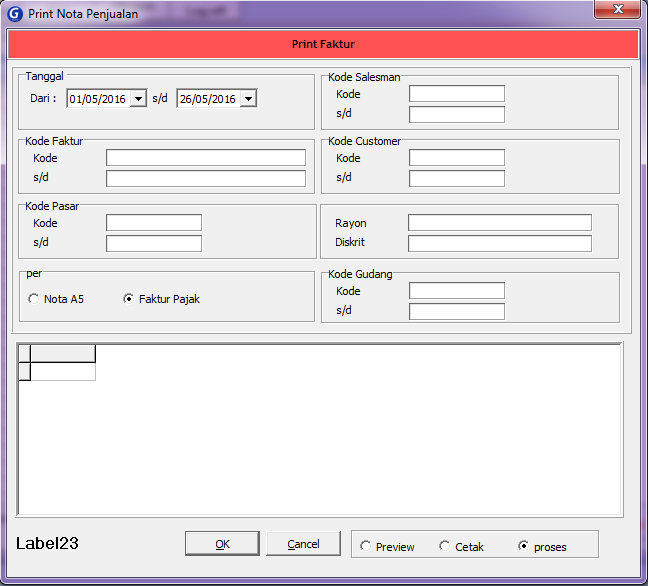Select the first grid header cell
Viewport: 648px width, 586px height.
(63, 353)
